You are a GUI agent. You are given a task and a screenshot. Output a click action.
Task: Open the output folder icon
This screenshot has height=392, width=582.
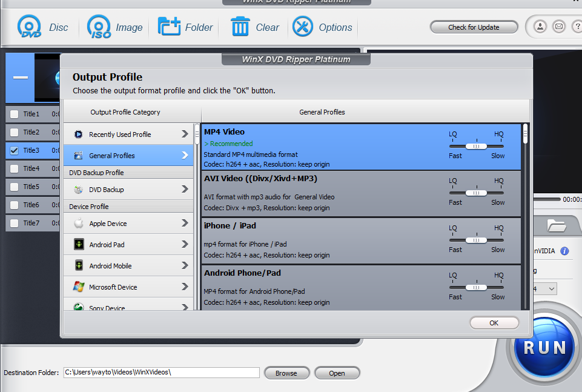557,225
